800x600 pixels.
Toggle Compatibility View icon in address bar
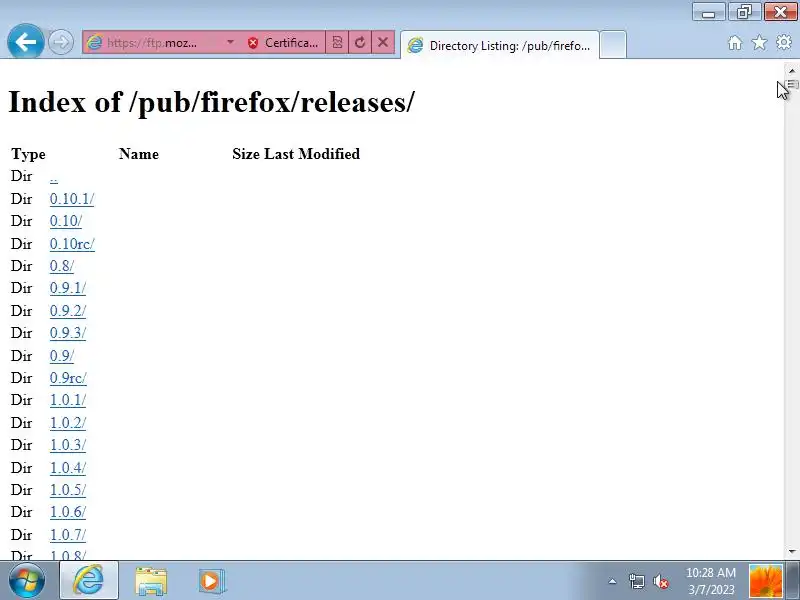coord(337,42)
